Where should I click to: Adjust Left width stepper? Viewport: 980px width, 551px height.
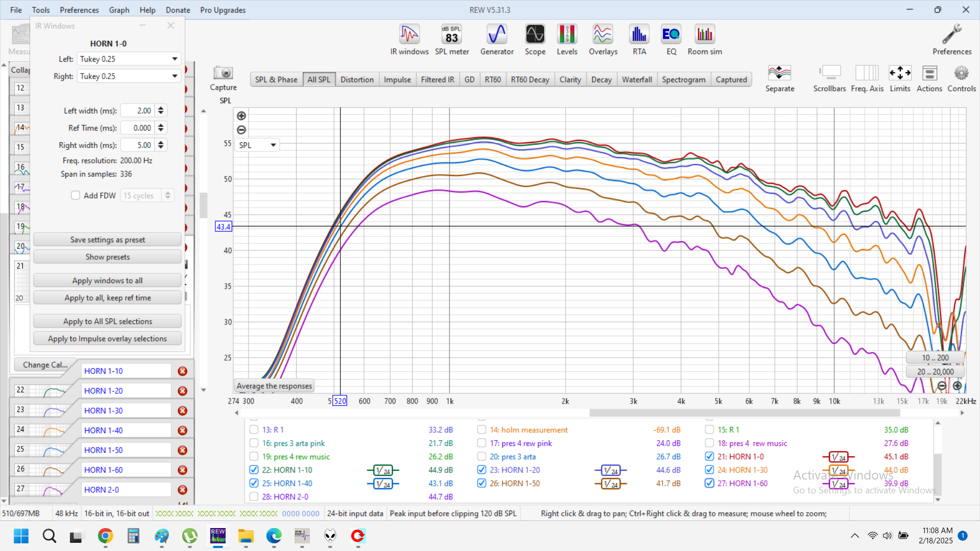pos(161,111)
